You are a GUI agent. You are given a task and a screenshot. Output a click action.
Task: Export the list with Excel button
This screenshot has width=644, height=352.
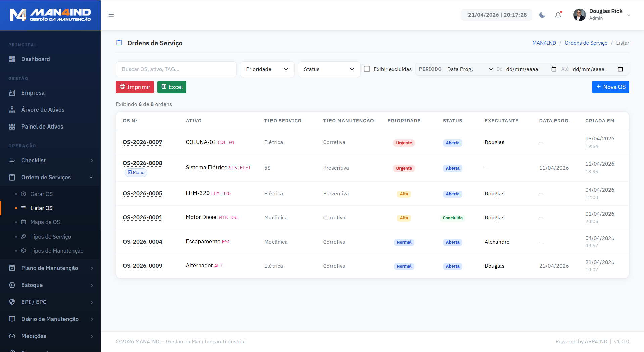[172, 87]
